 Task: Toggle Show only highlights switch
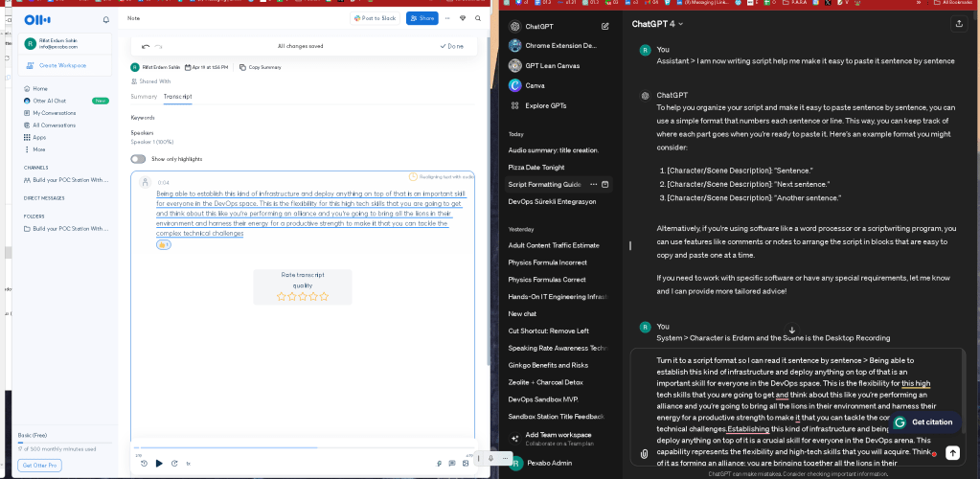point(138,159)
